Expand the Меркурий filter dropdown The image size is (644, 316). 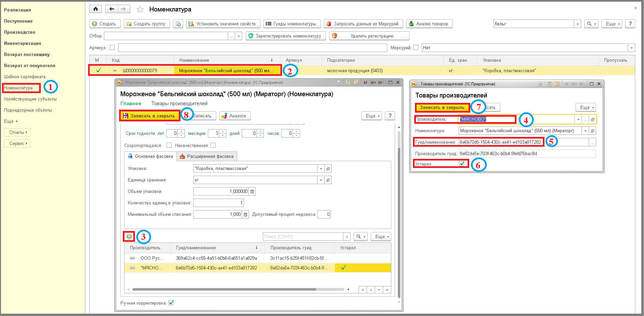631,48
